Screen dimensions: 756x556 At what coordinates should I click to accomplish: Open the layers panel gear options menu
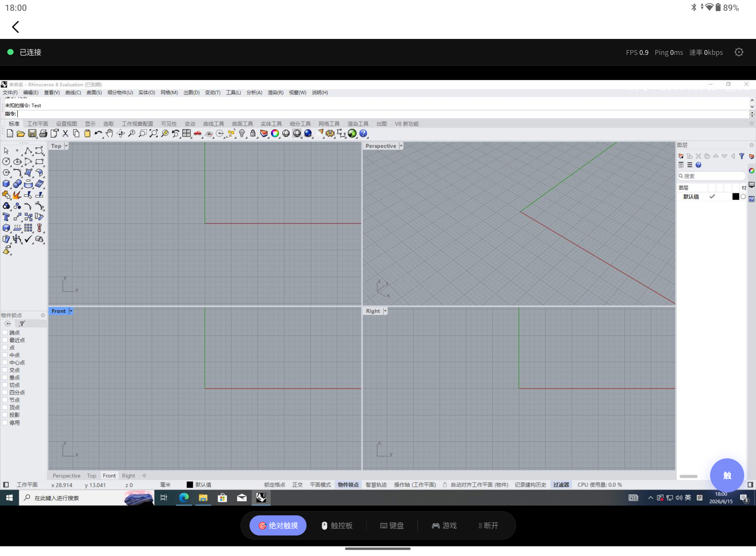pos(751,145)
